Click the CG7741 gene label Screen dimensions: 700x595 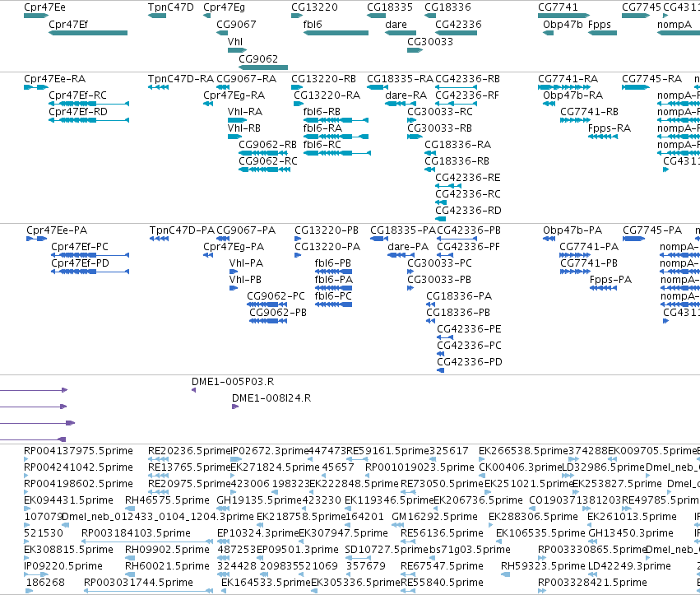coord(558,7)
